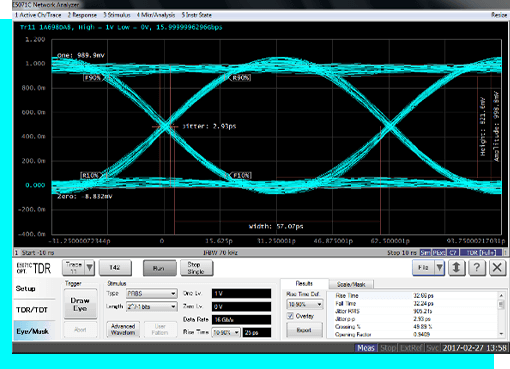Viewport: 510px width, 369px height.
Task: Click the Meas indicator in status bar
Action: pos(366,348)
